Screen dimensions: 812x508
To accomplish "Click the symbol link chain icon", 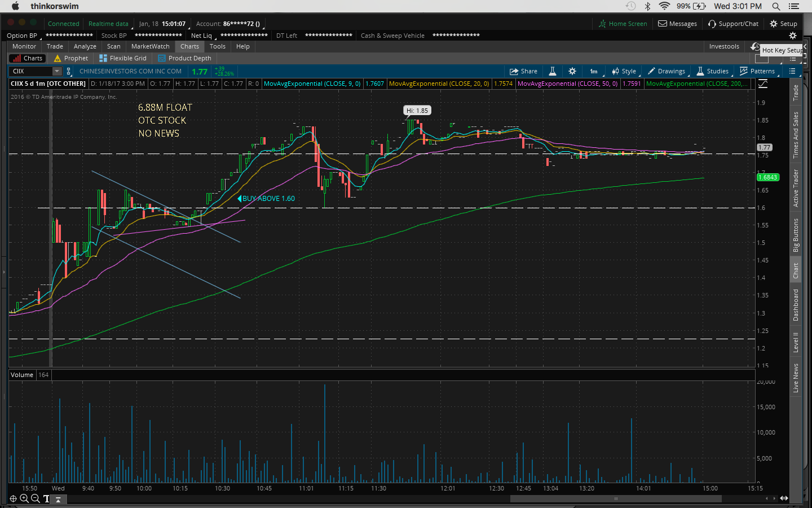I will [69, 71].
